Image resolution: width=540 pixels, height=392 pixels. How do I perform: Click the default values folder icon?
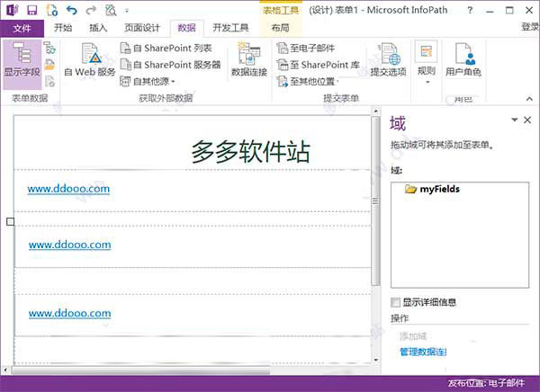(x=49, y=65)
